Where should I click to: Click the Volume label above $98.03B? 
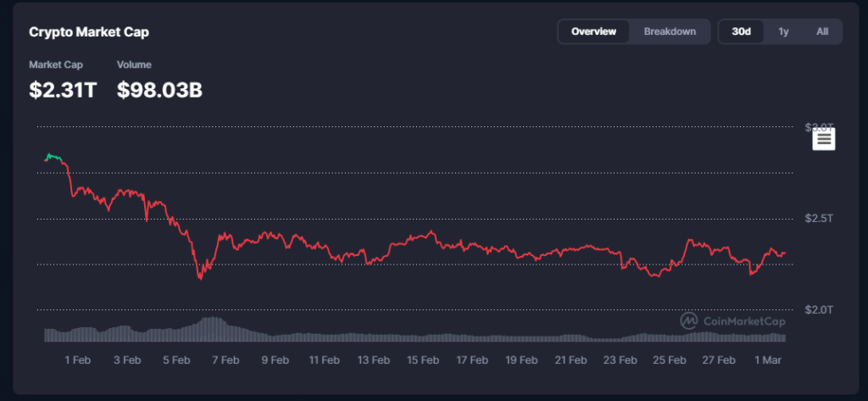click(133, 64)
